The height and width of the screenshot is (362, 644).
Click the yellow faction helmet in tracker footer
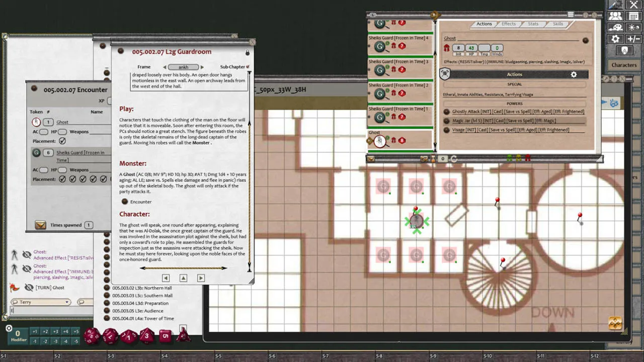pyautogui.click(x=518, y=158)
